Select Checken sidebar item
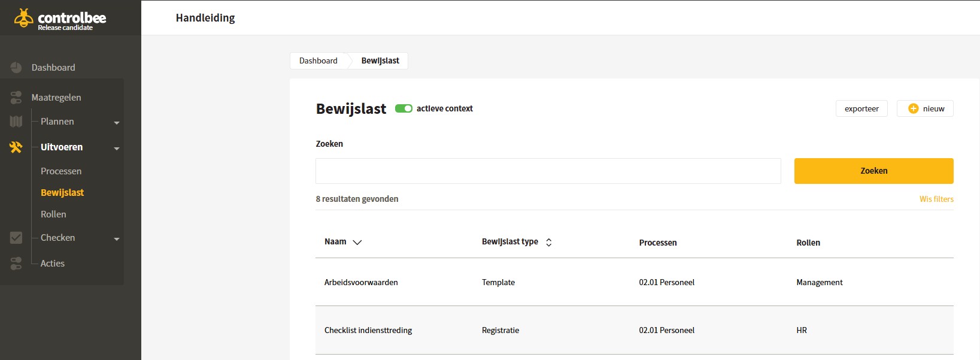 point(58,238)
